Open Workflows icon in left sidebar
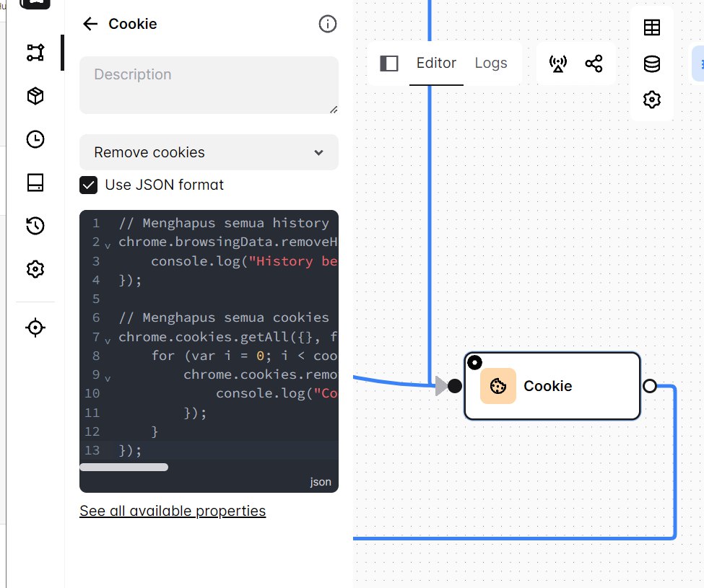The image size is (704, 588). click(35, 53)
